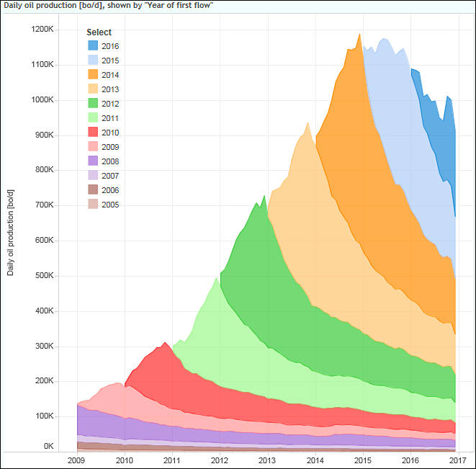Viewport: 476px width, 469px height.
Task: Click the 2011 x-axis label
Action: (x=172, y=460)
